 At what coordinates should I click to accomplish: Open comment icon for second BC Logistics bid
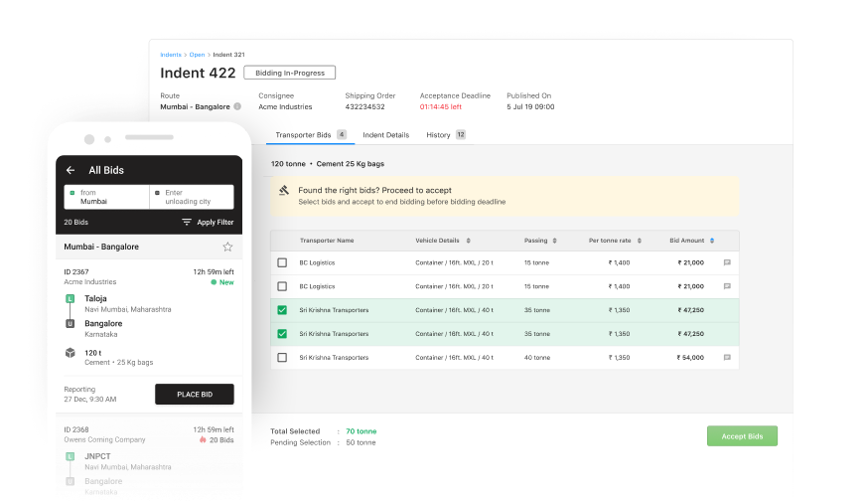tap(727, 286)
